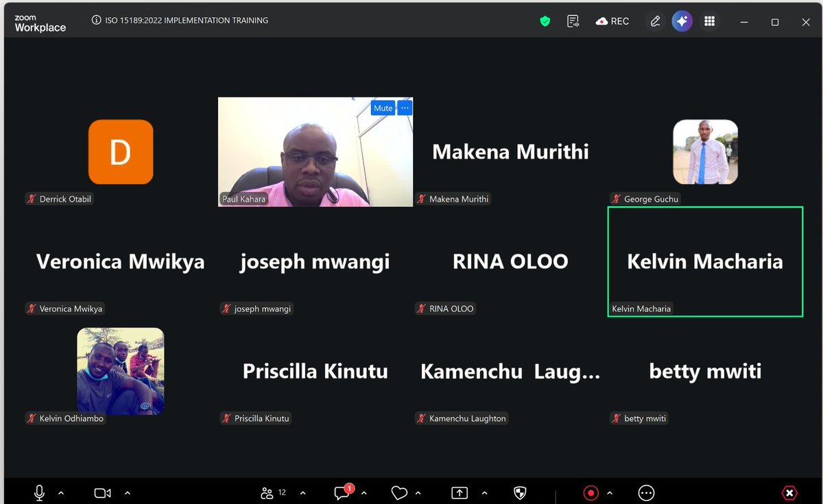Select Derrick Otabil's orange avatar tile
823x504 pixels.
tap(121, 152)
